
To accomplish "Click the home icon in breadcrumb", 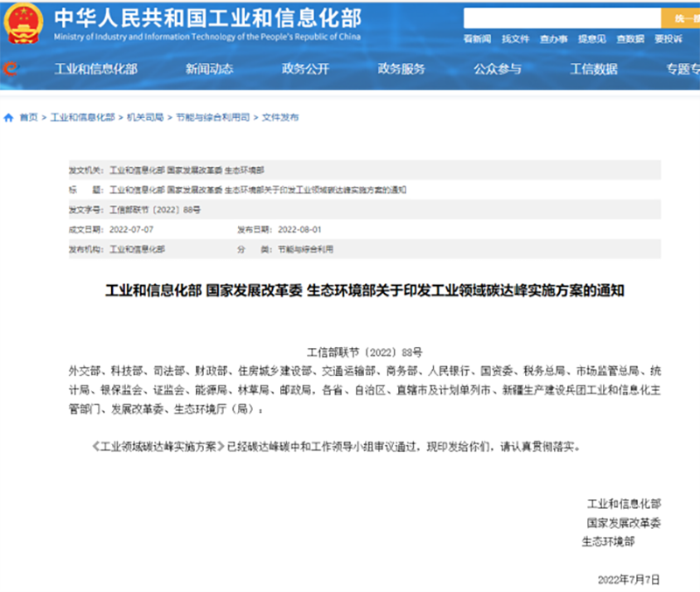I will [9, 117].
